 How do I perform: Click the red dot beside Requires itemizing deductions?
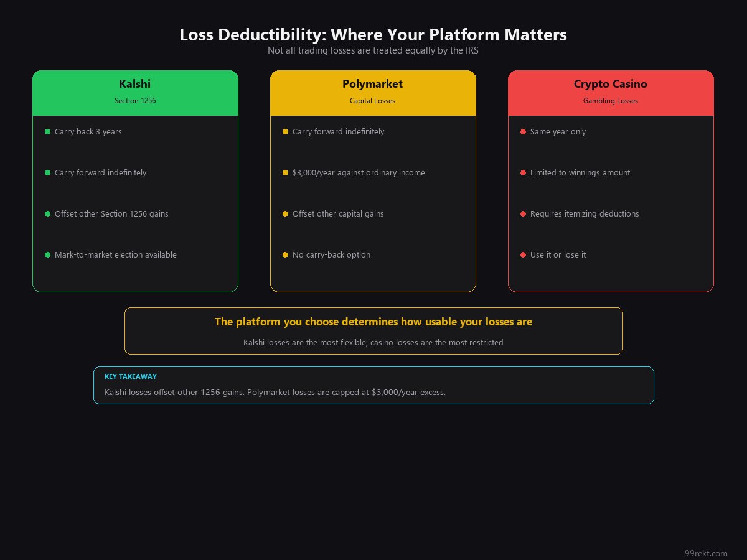523,213
